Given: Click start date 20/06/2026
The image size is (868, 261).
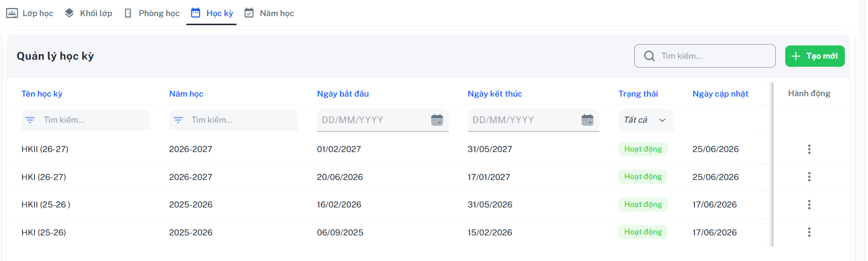Looking at the screenshot, I should point(340,177).
